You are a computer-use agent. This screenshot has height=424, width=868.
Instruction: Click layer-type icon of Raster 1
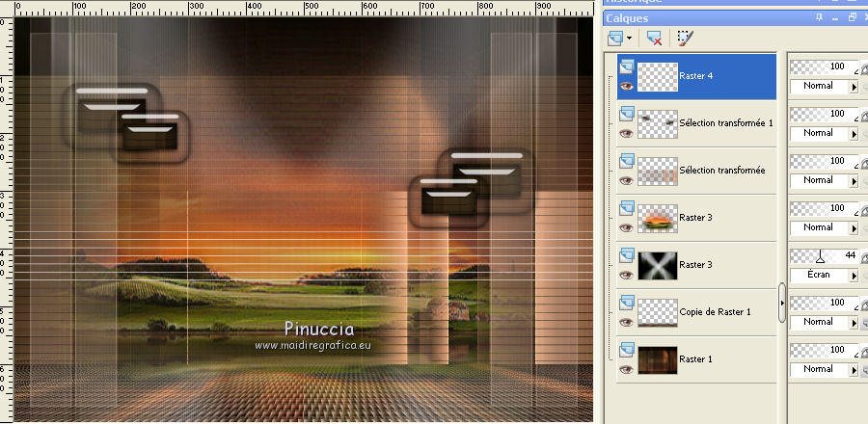tap(627, 350)
